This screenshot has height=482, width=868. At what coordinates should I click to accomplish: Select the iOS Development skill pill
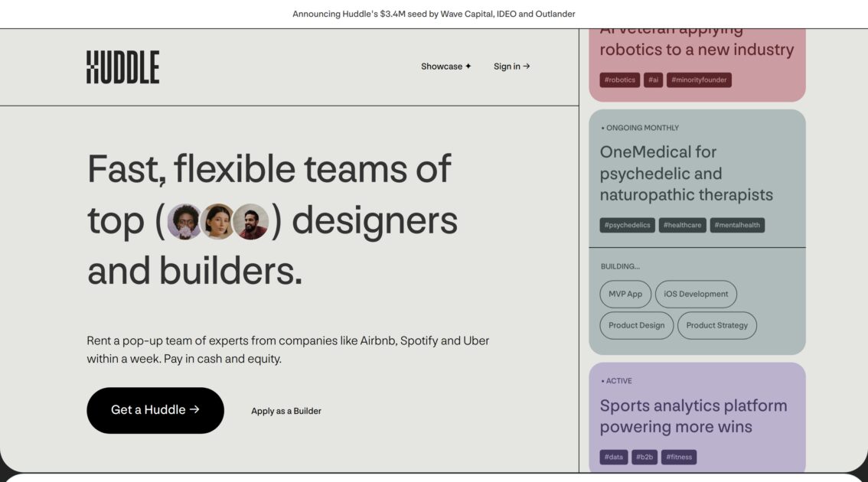(696, 294)
